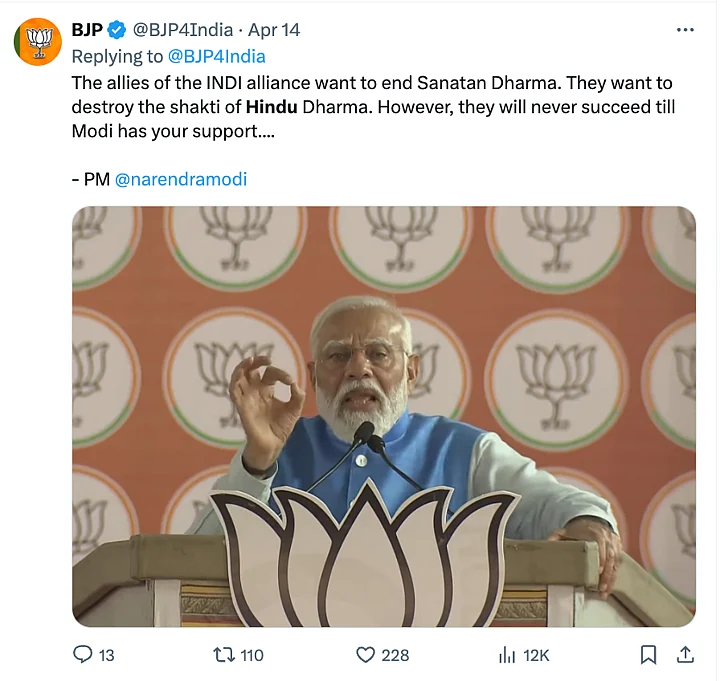The image size is (720, 681).
Task: Open the BJP lotus profile avatar
Action: click(x=37, y=42)
